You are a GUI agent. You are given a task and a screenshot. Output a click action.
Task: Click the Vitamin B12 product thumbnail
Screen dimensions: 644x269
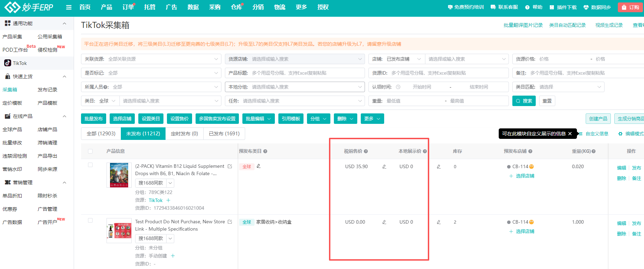click(x=119, y=175)
